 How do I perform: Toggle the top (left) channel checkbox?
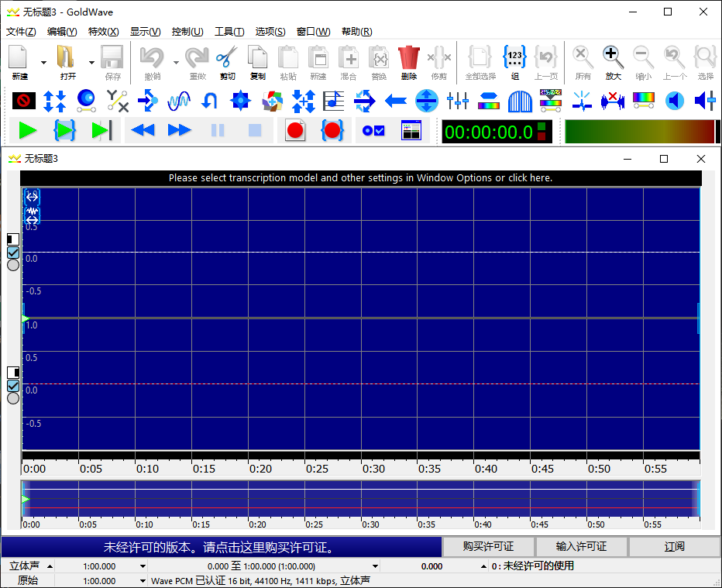[x=13, y=253]
